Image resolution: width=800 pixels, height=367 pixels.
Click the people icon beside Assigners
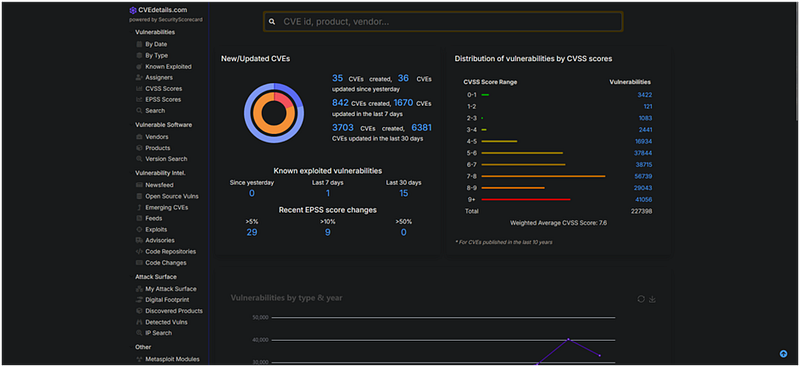tap(139, 78)
